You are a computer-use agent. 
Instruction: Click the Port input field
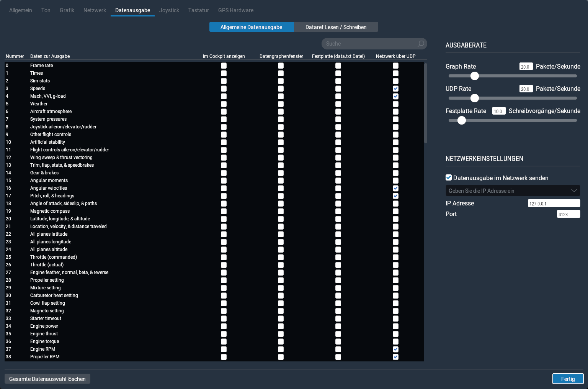pyautogui.click(x=568, y=214)
